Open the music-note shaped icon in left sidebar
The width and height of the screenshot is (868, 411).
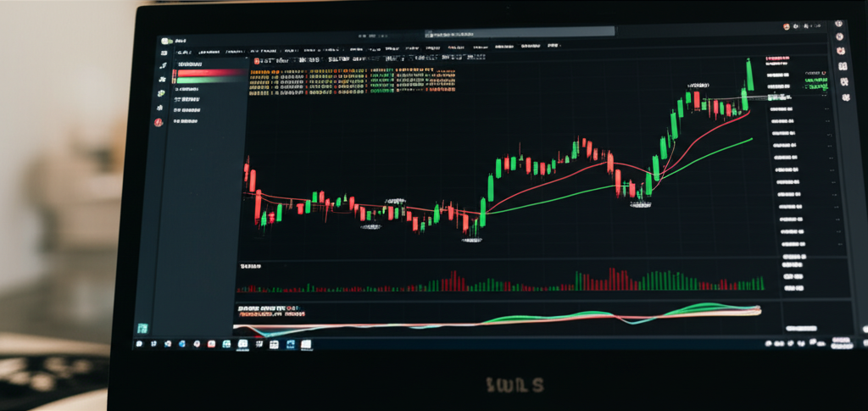pos(163,65)
